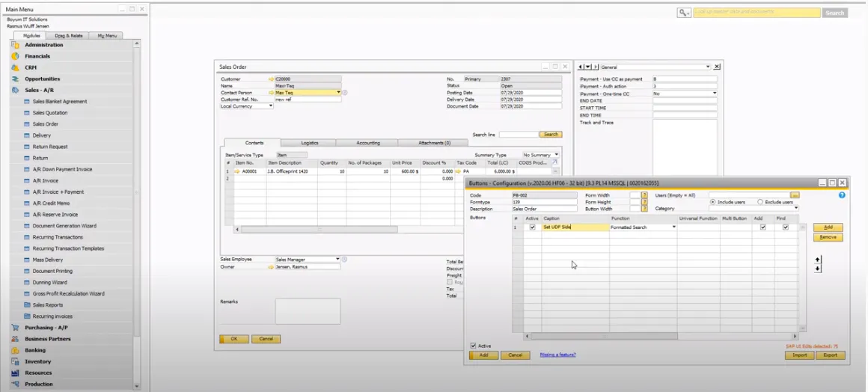Click the Item No. A00001 link arrow
Image resolution: width=868 pixels, height=392 pixels.
point(237,171)
